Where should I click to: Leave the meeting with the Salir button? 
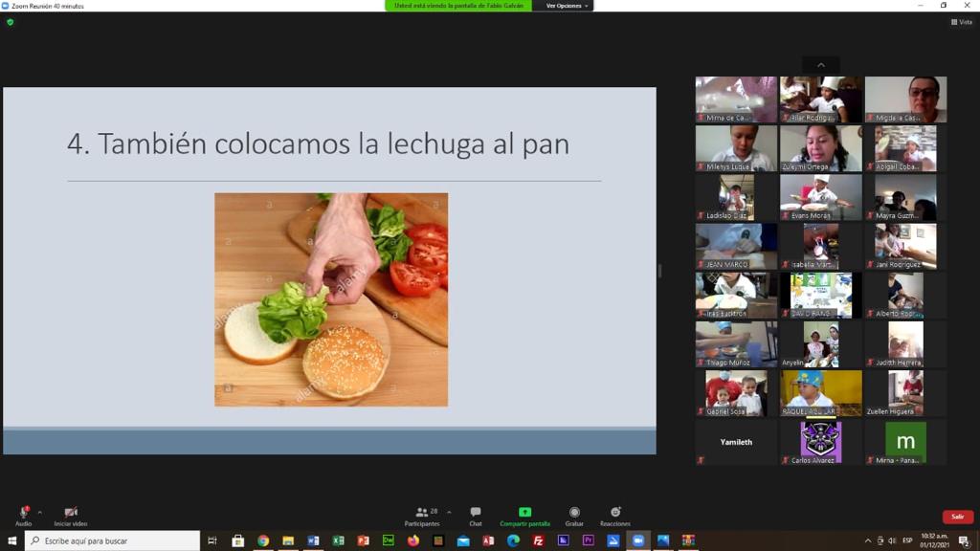(x=957, y=517)
